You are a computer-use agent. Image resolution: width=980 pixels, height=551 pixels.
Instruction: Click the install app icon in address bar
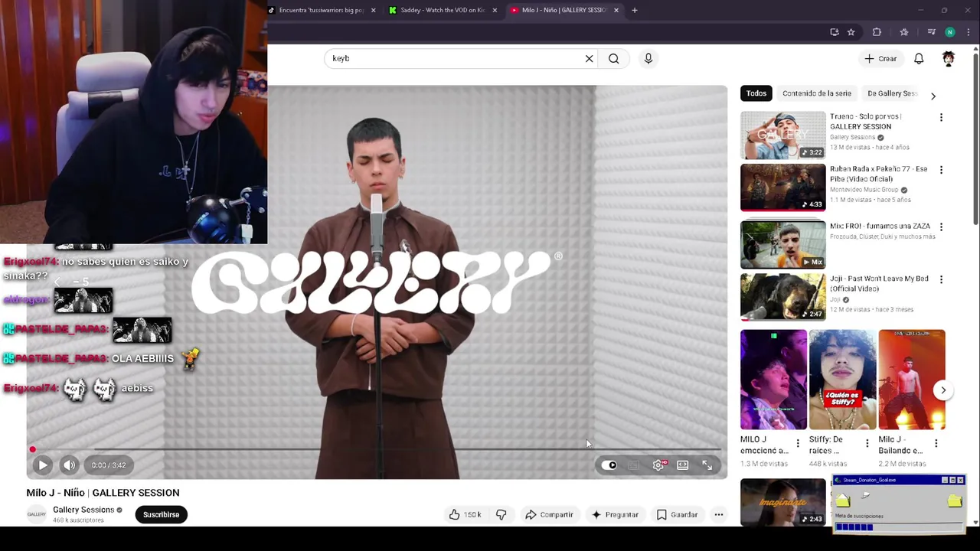pyautogui.click(x=835, y=32)
